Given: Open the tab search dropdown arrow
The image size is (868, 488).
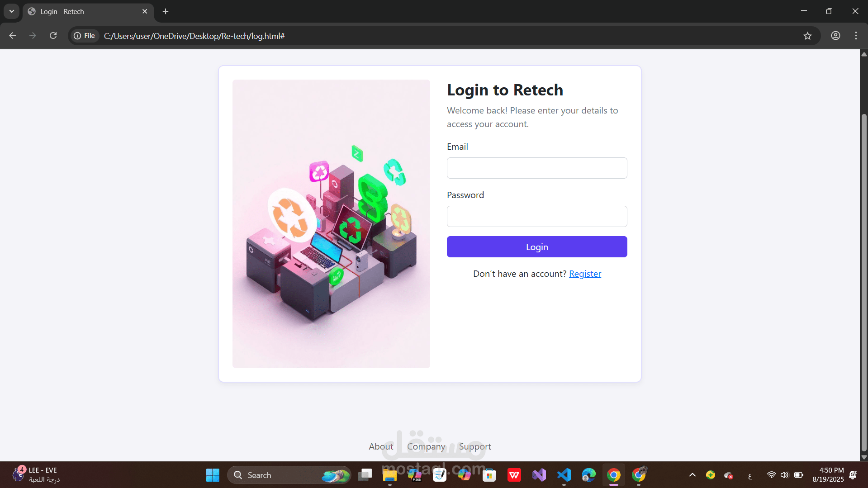Looking at the screenshot, I should tap(12, 11).
